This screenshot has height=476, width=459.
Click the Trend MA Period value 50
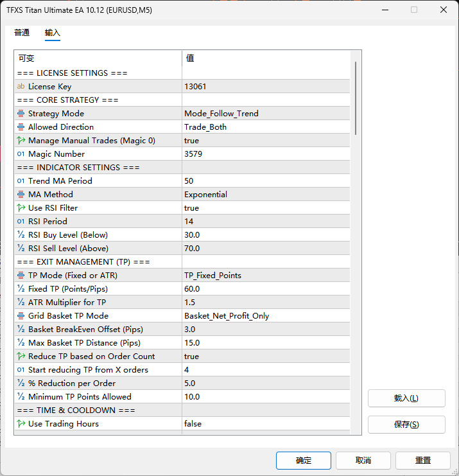pyautogui.click(x=189, y=181)
